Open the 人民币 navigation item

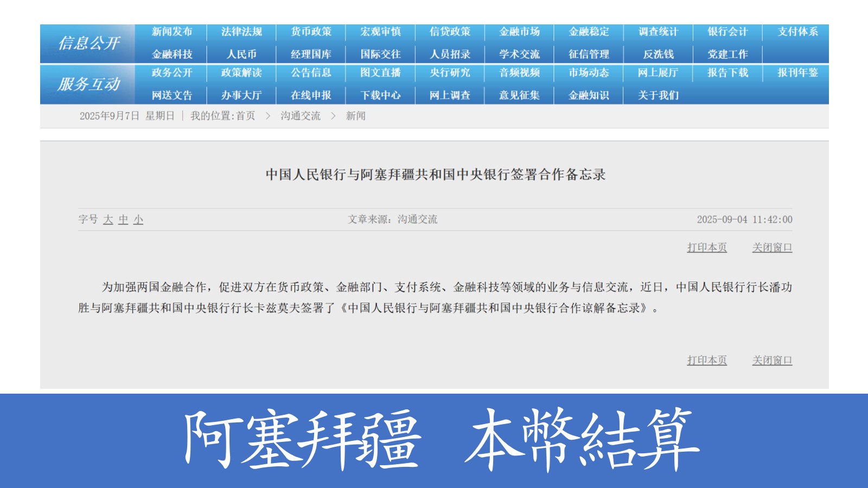click(241, 54)
